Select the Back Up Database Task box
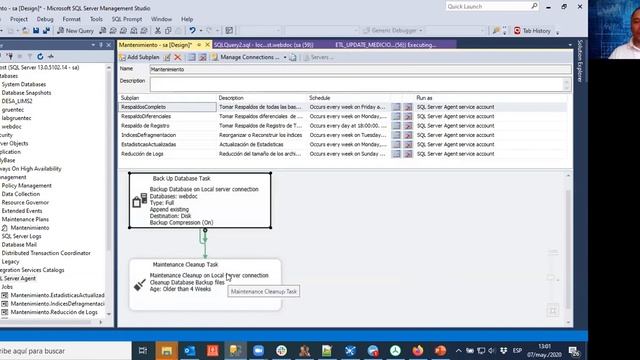The image size is (640, 360). (x=200, y=200)
